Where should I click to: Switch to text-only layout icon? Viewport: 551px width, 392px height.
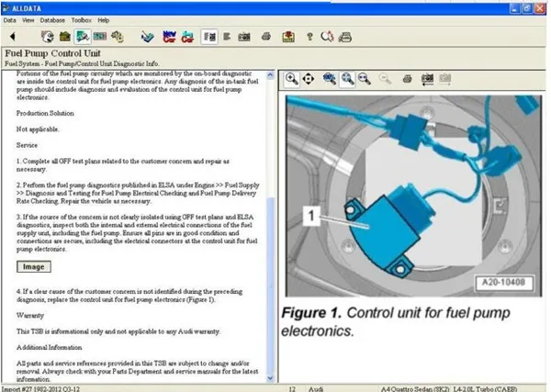[x=227, y=36]
